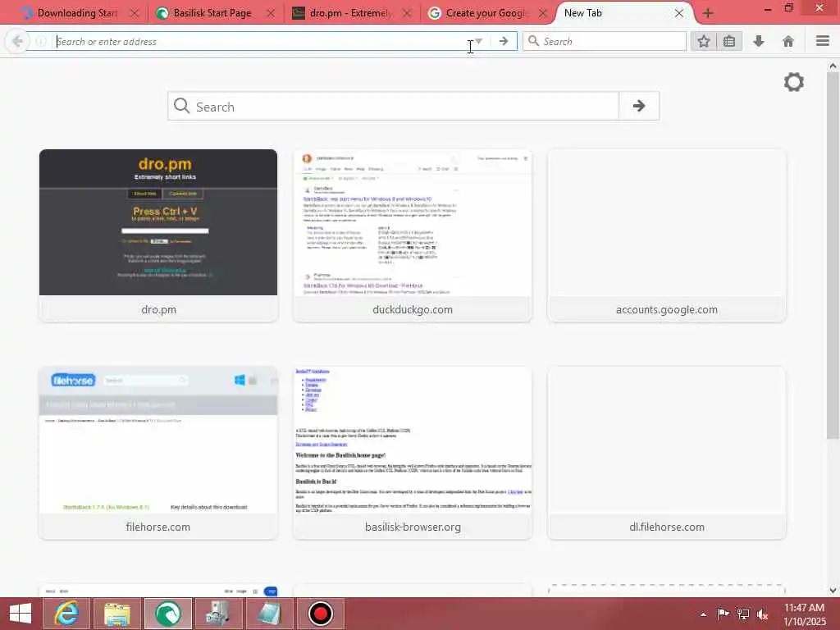Viewport: 840px width, 630px height.
Task: Click the Basilisk favicon on Start Page tab
Action: click(x=162, y=13)
